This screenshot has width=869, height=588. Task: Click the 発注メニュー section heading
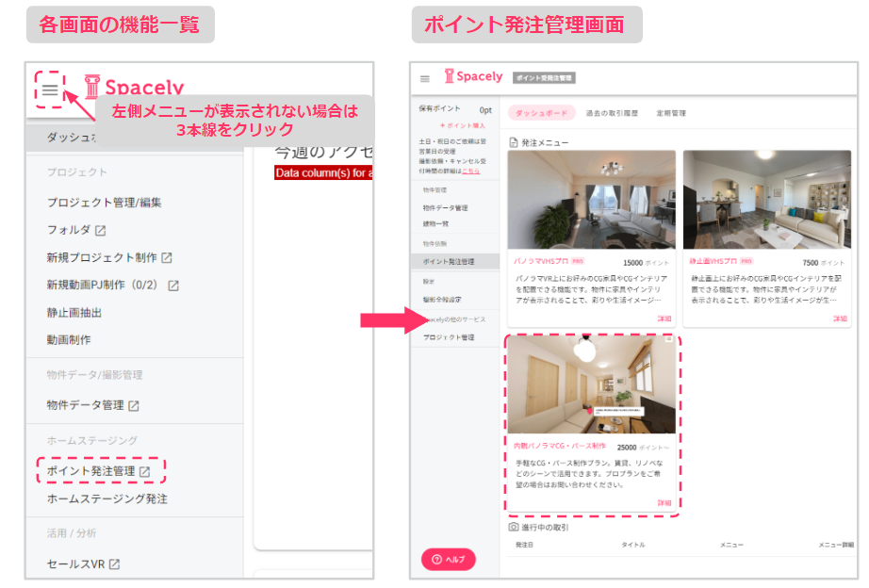pyautogui.click(x=545, y=143)
